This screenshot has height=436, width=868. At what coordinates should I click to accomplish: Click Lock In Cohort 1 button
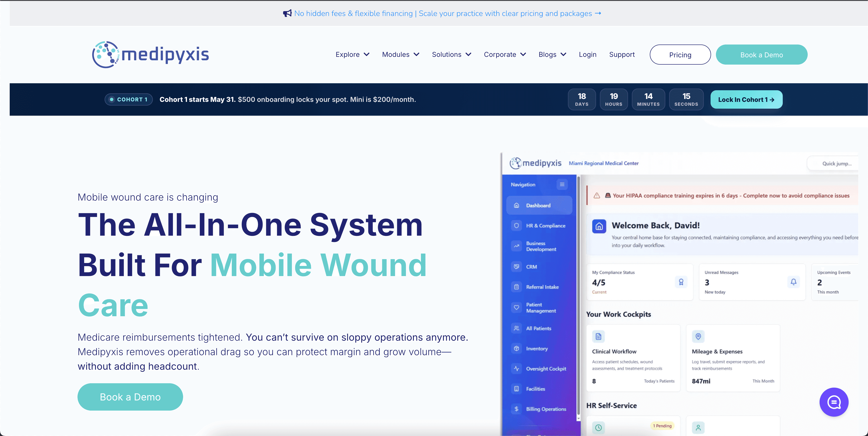coord(746,99)
